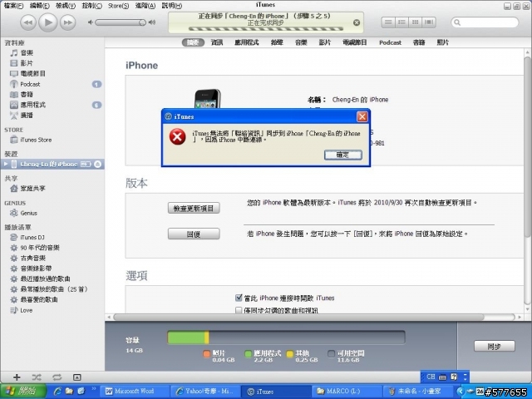This screenshot has height=399, width=532.
Task: Click the Internet Explorer quick launch icon
Action: tap(57, 392)
